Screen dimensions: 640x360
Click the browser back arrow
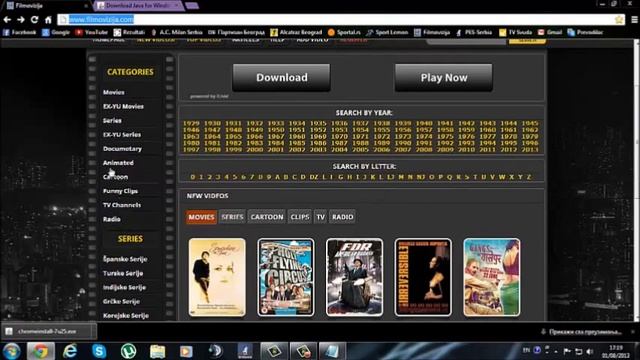point(7,19)
